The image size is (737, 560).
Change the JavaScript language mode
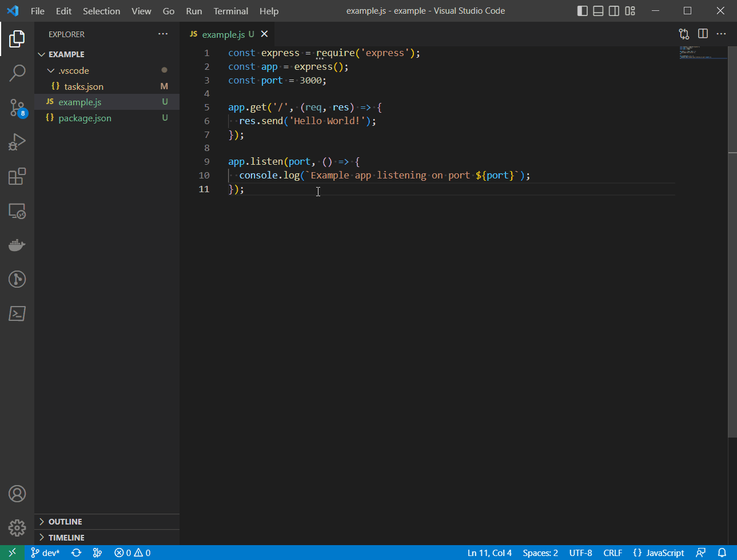click(664, 553)
